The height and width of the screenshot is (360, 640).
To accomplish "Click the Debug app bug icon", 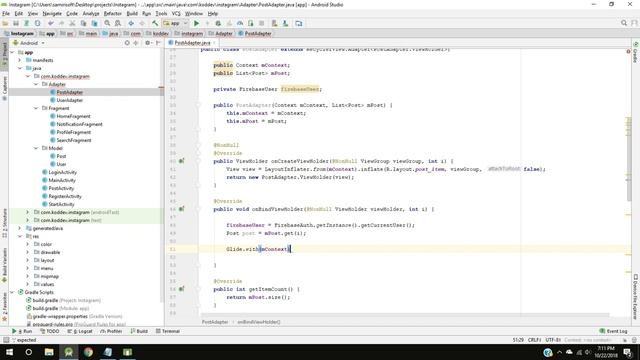I will pyautogui.click(x=218, y=23).
